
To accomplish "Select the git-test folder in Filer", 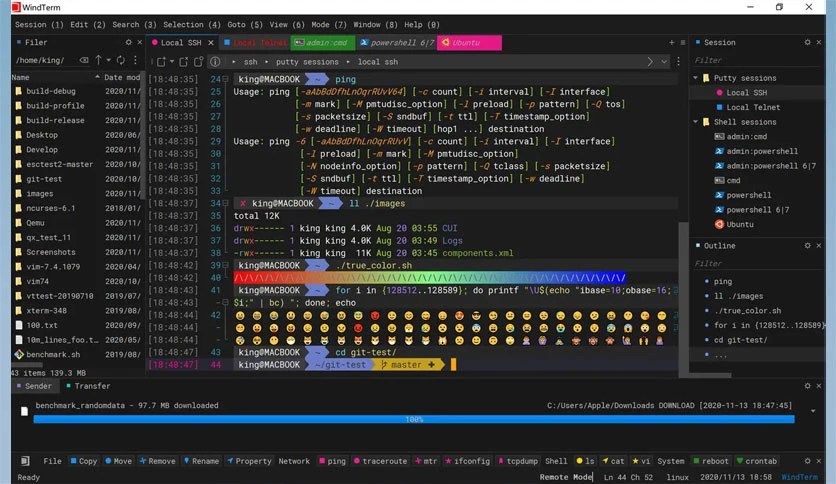I will 44,179.
